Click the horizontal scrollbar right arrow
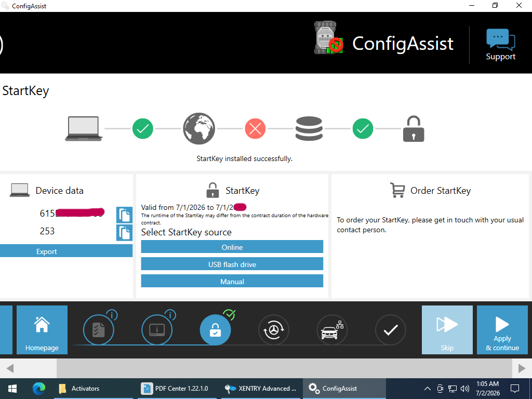This screenshot has height=399, width=532. [x=522, y=368]
